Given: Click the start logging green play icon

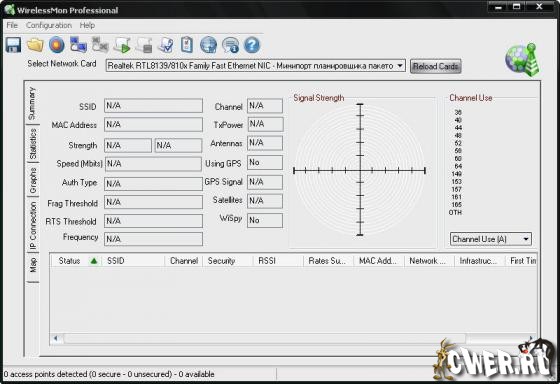Looking at the screenshot, I should 122,45.
